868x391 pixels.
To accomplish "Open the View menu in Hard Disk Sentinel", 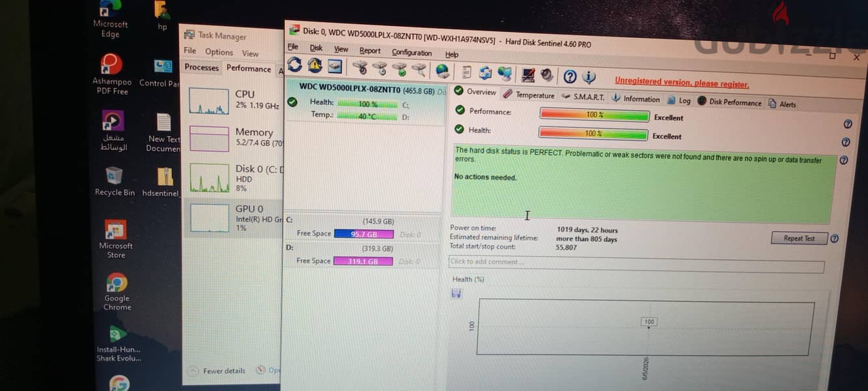I will [x=341, y=49].
